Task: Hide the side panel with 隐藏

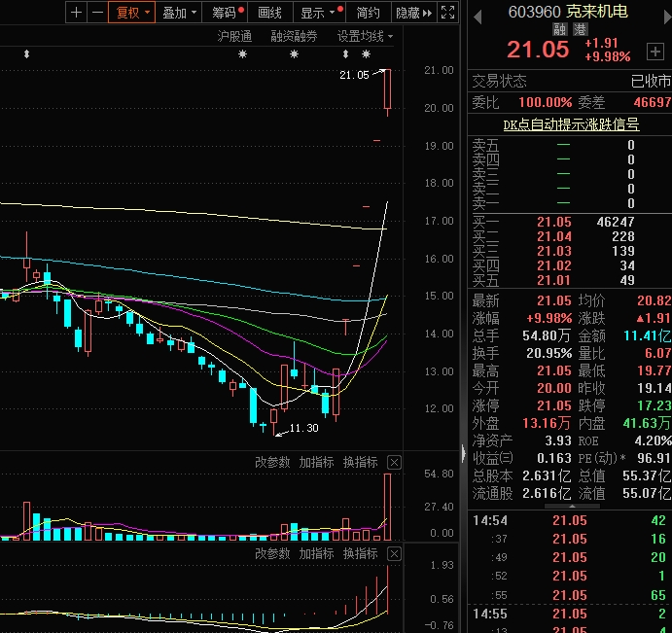Action: [x=412, y=13]
